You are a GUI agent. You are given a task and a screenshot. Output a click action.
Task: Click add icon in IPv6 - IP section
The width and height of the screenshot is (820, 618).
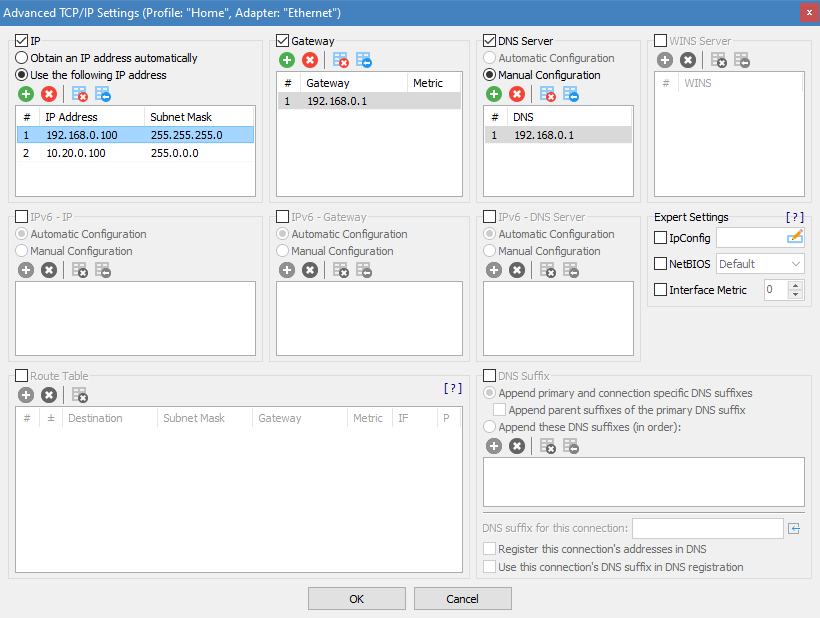click(x=26, y=270)
